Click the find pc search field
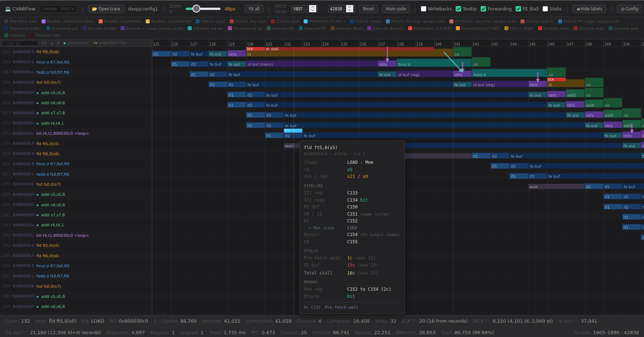Screen dimensions: 644x337 click(20, 43)
